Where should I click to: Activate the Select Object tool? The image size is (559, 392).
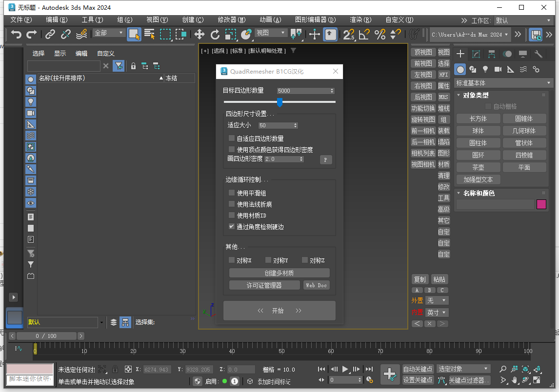134,35
